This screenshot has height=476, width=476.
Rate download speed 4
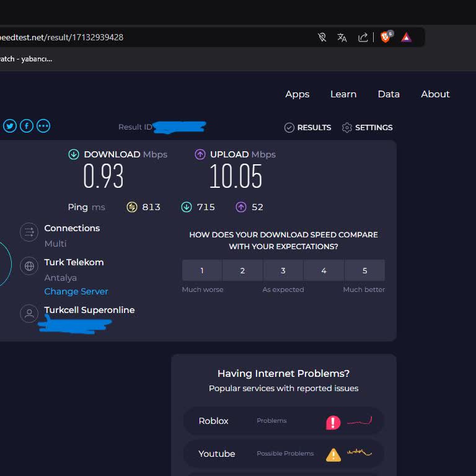[324, 270]
